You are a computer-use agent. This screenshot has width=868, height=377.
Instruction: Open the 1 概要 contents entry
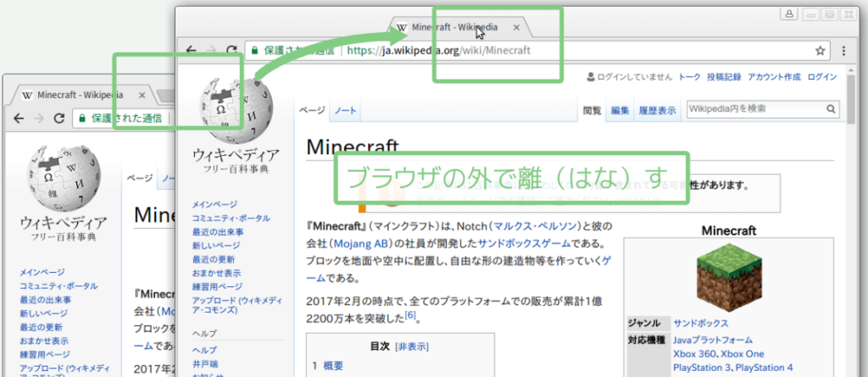tap(328, 365)
